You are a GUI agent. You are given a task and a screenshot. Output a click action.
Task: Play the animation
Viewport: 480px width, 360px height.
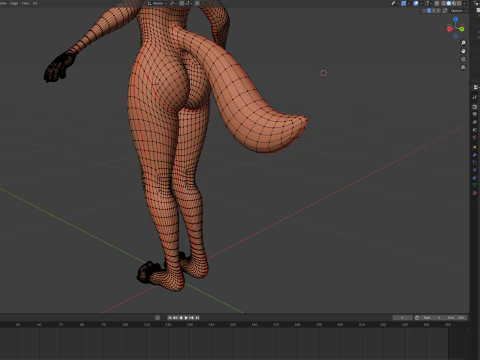[x=186, y=318]
